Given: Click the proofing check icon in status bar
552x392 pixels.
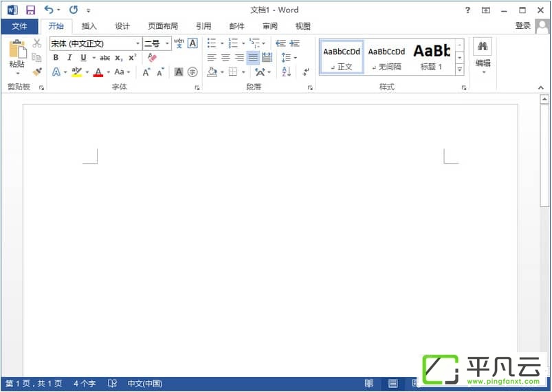Looking at the screenshot, I should [112, 383].
